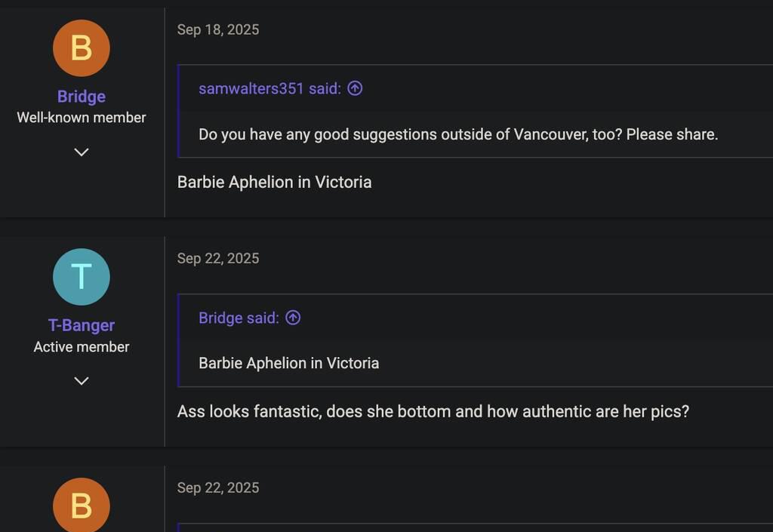Click the Sep 22, 2025 timestamp on the bottom post
Screen dimensions: 773x532
point(218,487)
